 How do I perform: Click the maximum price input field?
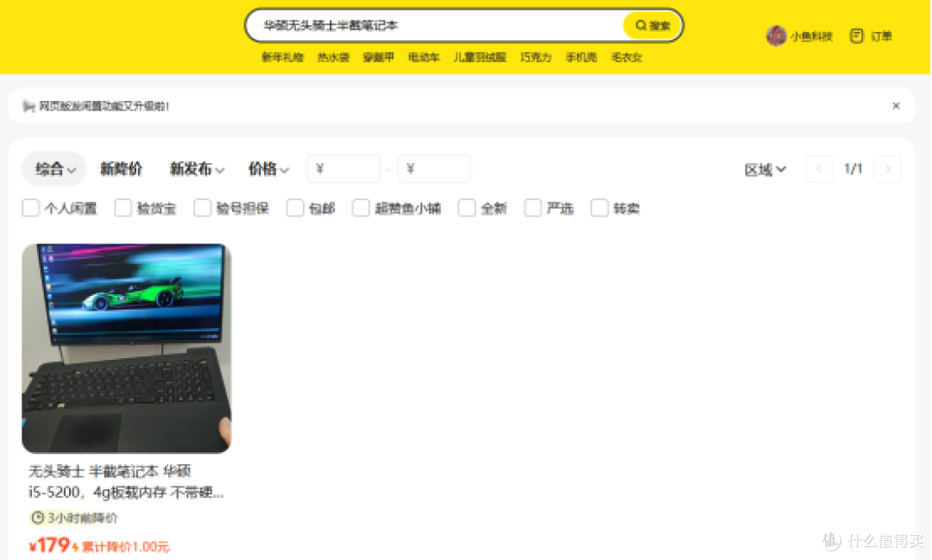pyautogui.click(x=434, y=169)
